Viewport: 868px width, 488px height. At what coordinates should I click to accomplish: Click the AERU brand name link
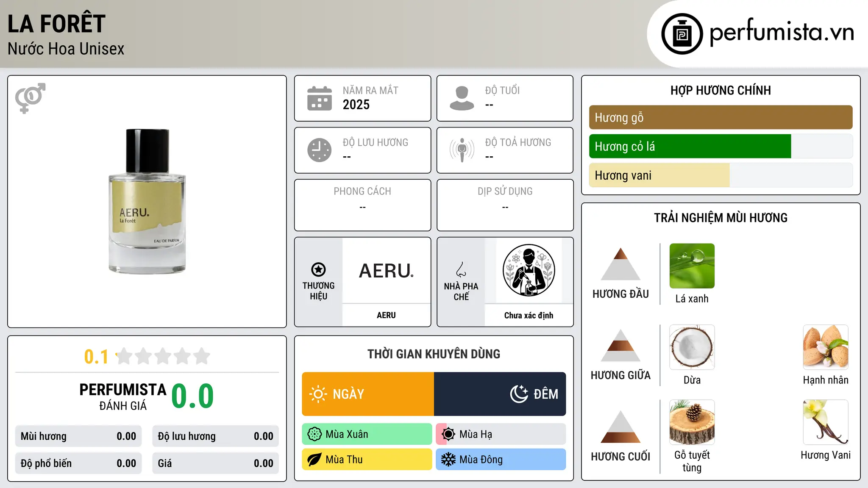pos(386,315)
